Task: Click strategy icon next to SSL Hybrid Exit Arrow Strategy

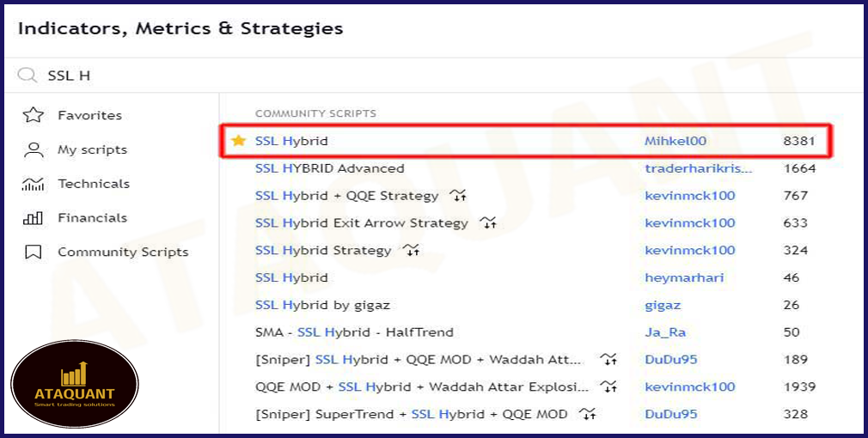Action: click(488, 223)
